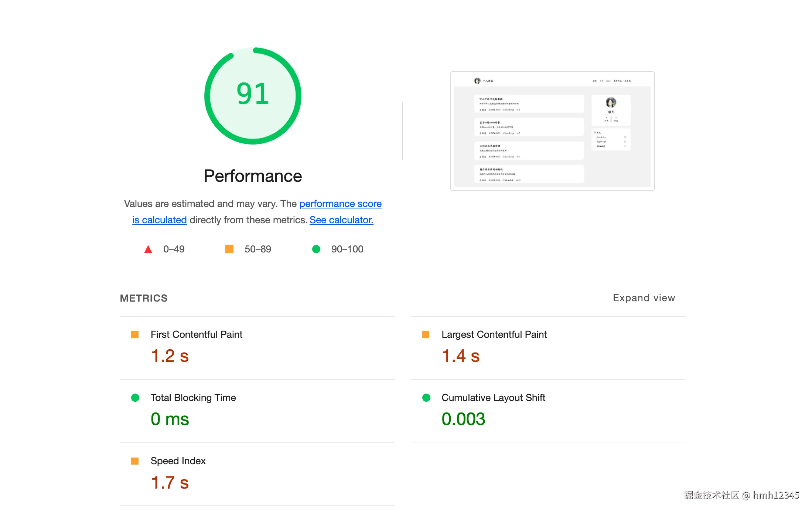This screenshot has height=513, width=812.
Task: Expand the Speed Index metric row
Action: click(x=178, y=461)
